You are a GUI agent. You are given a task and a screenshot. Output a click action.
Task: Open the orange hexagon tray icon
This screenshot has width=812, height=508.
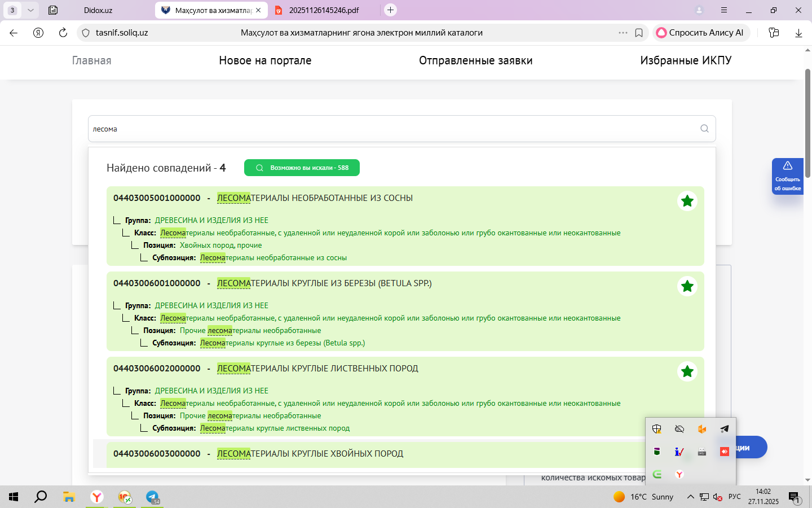702,429
